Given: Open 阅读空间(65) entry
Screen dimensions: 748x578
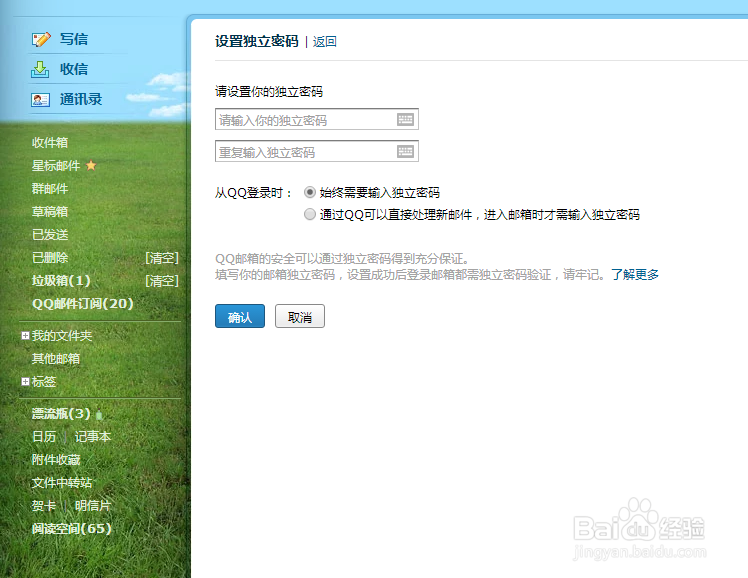Looking at the screenshot, I should (72, 528).
